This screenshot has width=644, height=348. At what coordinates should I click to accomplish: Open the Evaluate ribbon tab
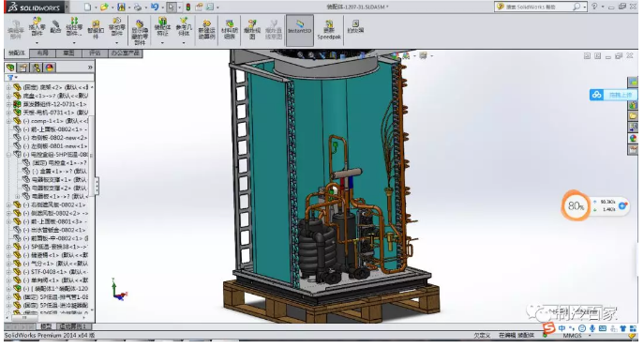[95, 53]
